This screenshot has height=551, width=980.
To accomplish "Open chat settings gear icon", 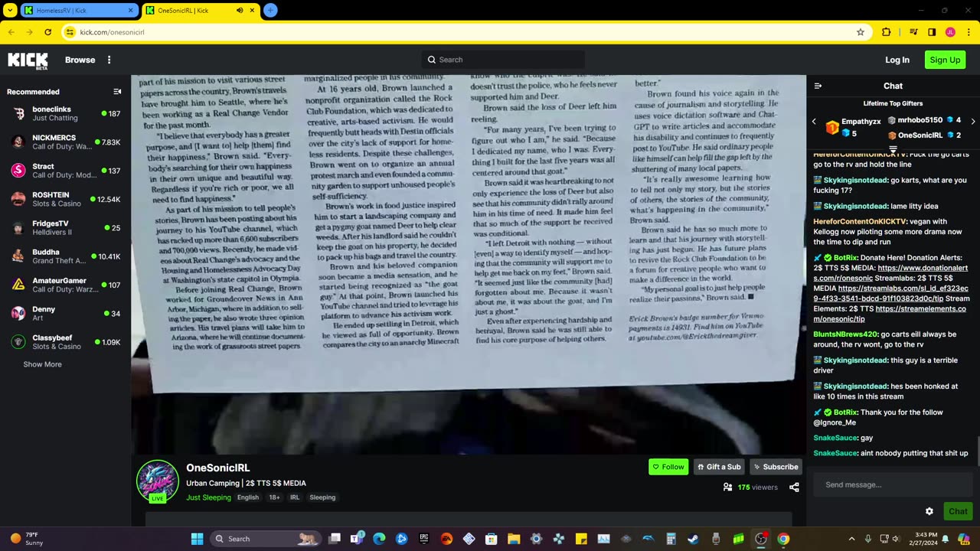I will click(x=929, y=511).
